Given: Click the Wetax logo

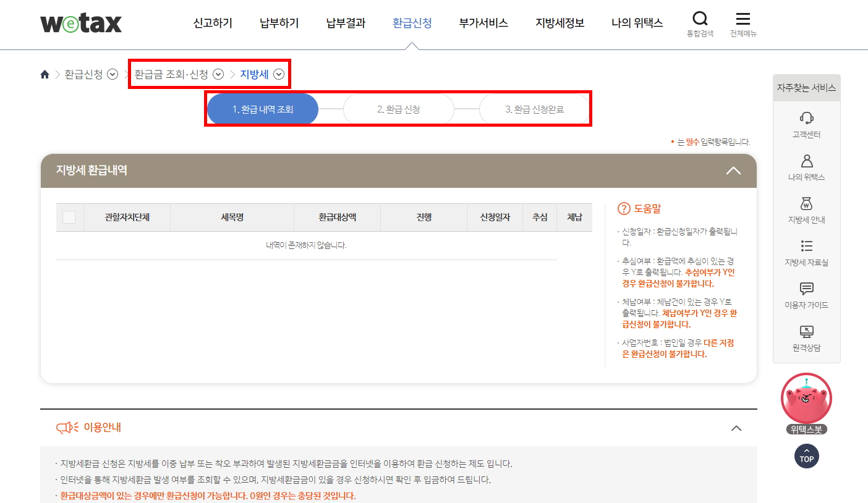Looking at the screenshot, I should point(81,23).
